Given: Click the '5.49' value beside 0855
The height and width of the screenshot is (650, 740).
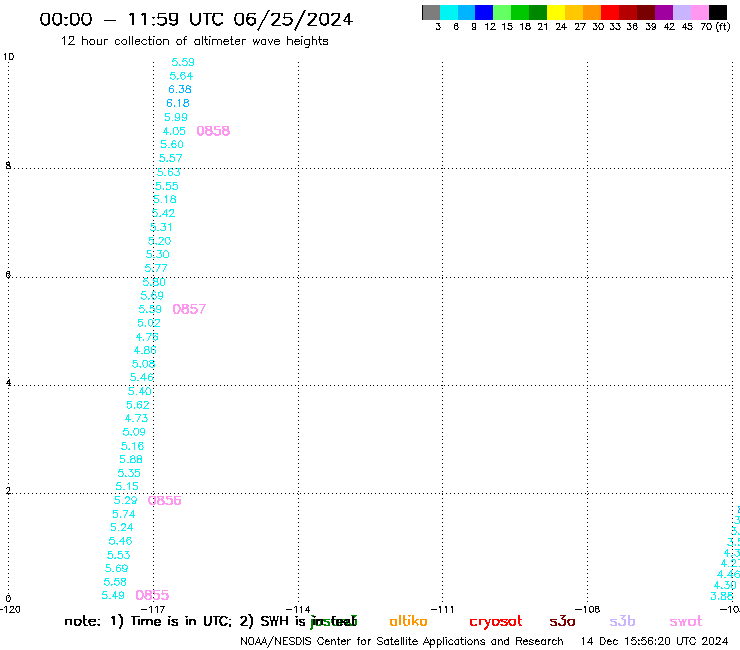Looking at the screenshot, I should coord(113,596).
